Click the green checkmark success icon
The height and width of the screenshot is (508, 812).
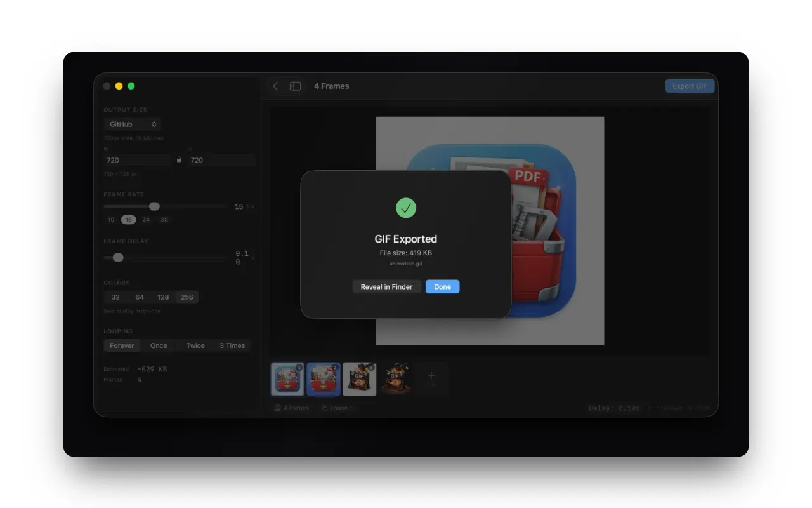click(406, 208)
